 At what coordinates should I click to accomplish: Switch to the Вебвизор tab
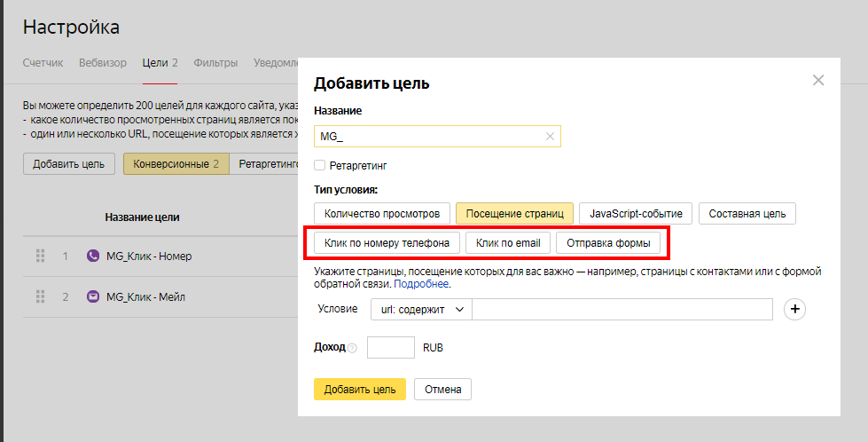click(102, 63)
